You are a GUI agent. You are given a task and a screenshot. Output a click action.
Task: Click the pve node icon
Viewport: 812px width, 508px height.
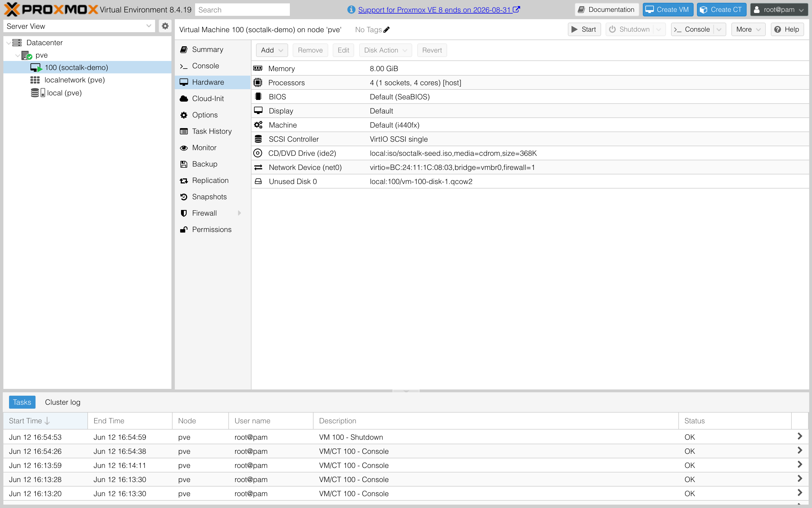coord(27,55)
